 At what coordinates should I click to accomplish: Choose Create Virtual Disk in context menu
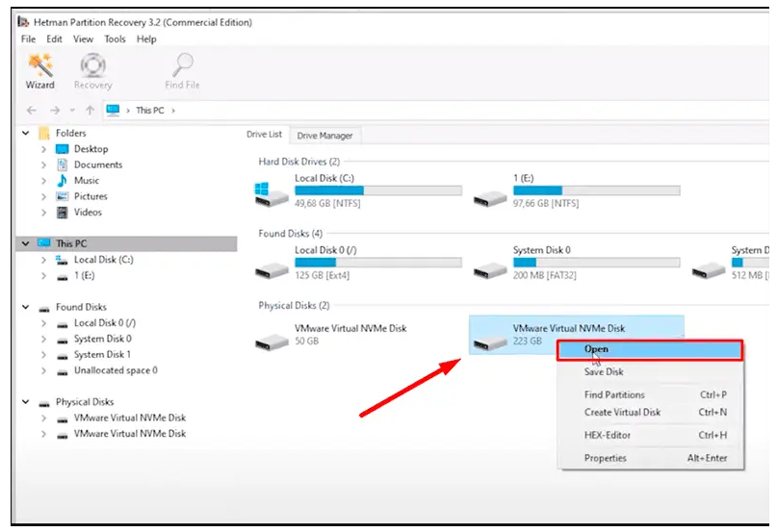click(x=650, y=412)
